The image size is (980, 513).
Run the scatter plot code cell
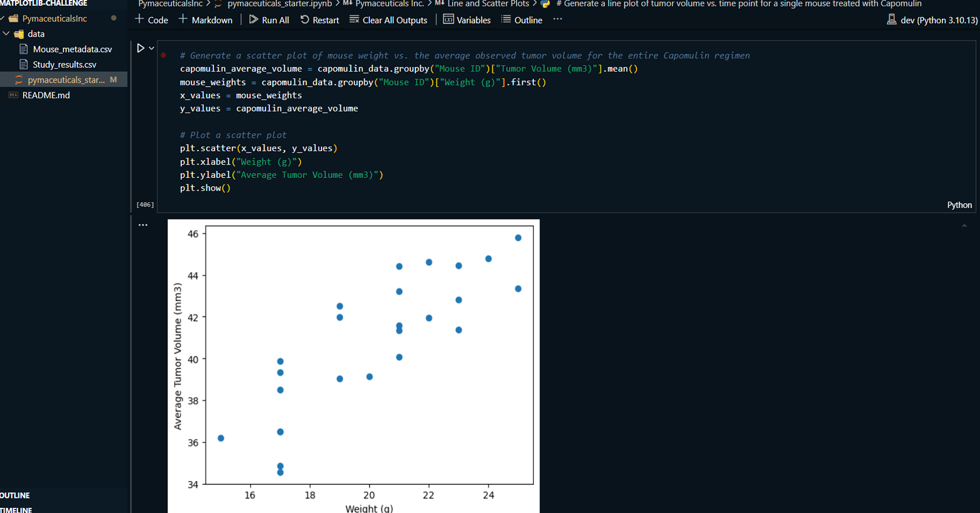[x=140, y=49]
